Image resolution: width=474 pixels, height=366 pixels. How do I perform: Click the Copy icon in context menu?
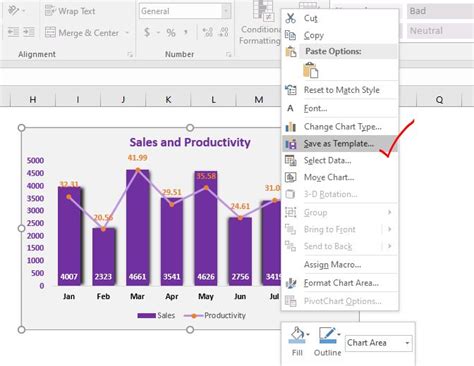coord(290,35)
